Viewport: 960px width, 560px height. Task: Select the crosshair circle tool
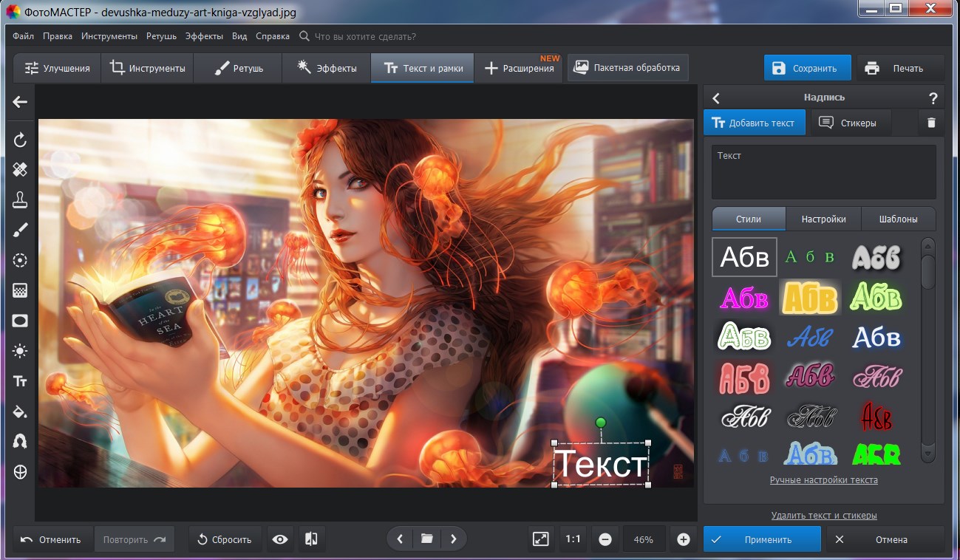[x=20, y=471]
